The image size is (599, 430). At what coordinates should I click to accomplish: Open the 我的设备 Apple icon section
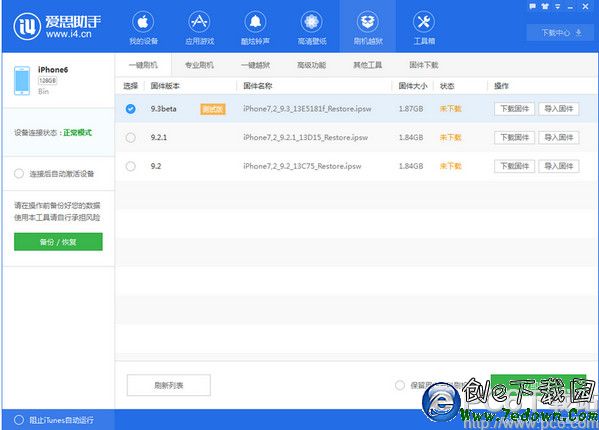point(143,28)
